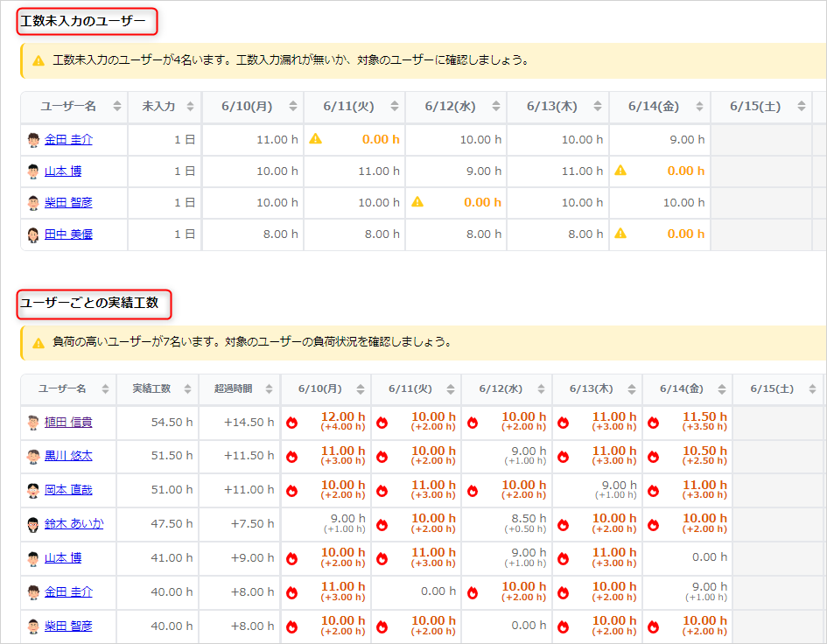Open the 植田 信貴 user link

(68, 423)
